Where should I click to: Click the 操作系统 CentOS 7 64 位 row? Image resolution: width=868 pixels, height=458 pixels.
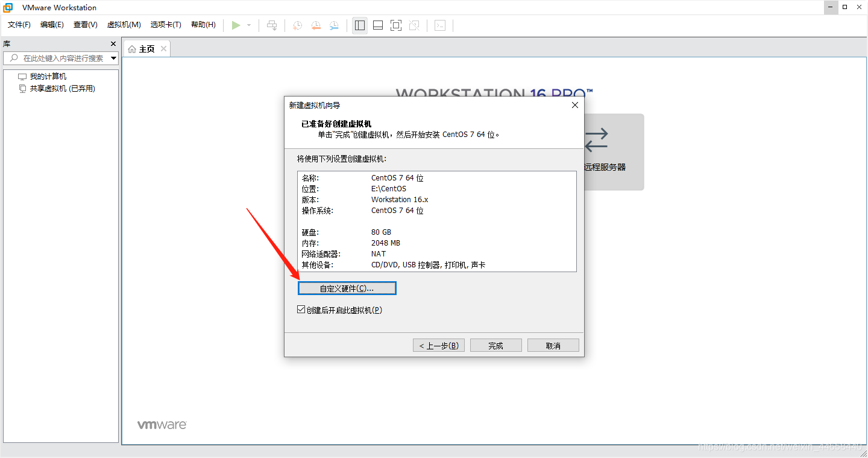click(x=436, y=211)
